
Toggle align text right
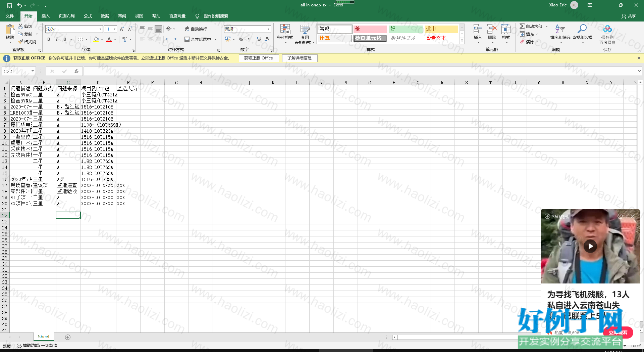pos(158,39)
